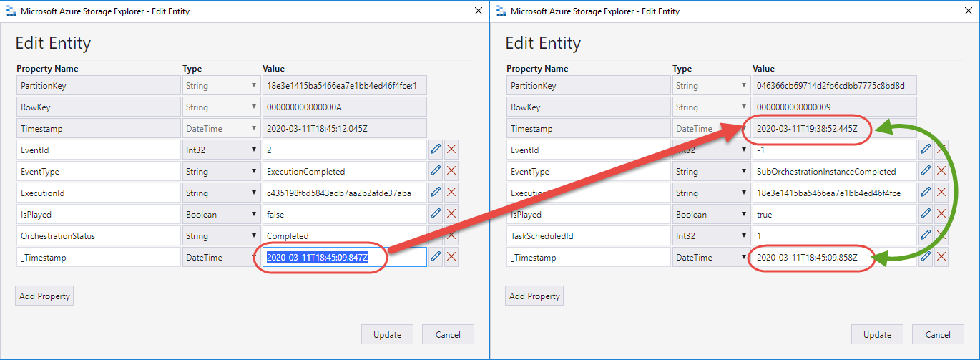
Task: Cancel the right Edit Entity dialog
Action: click(938, 334)
